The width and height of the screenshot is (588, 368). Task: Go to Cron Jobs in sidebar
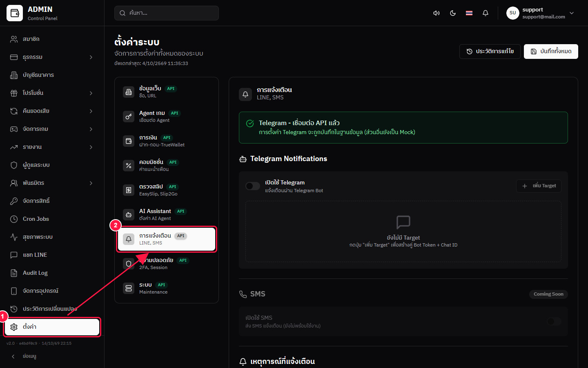pos(52,219)
